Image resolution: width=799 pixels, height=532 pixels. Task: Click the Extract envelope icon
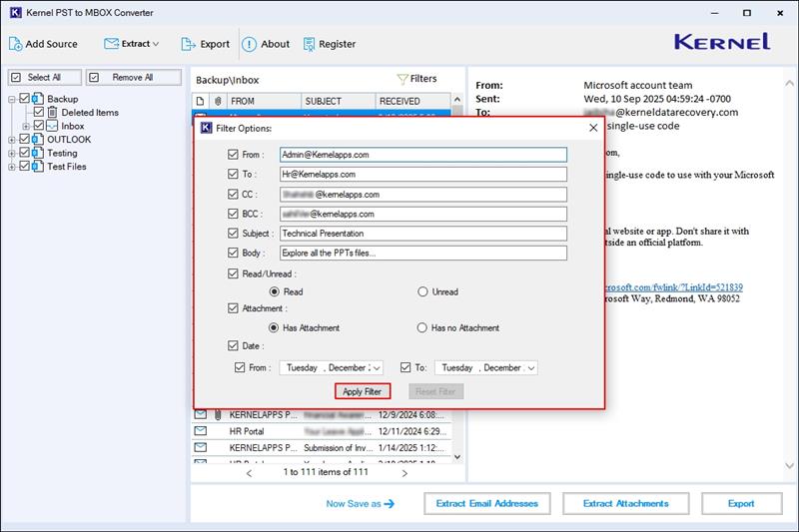[x=111, y=44]
